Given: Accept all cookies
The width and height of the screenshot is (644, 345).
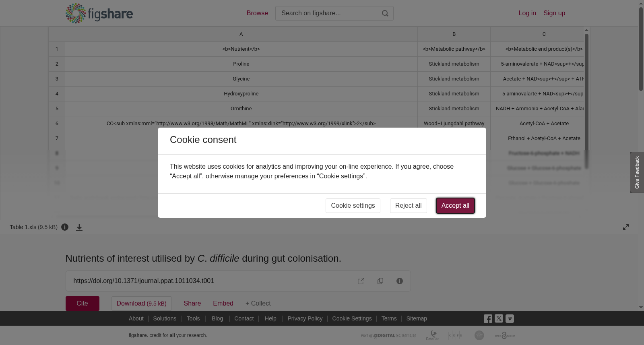Looking at the screenshot, I should point(455,206).
